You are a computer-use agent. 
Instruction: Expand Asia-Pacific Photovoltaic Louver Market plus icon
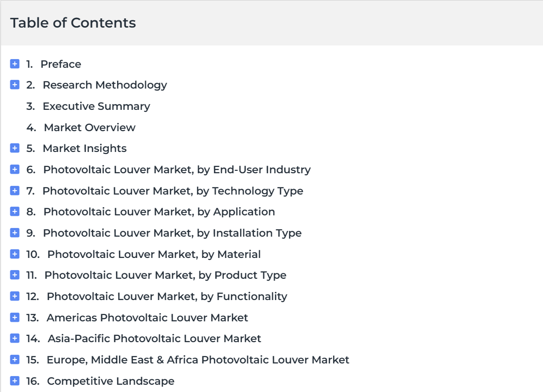(15, 338)
